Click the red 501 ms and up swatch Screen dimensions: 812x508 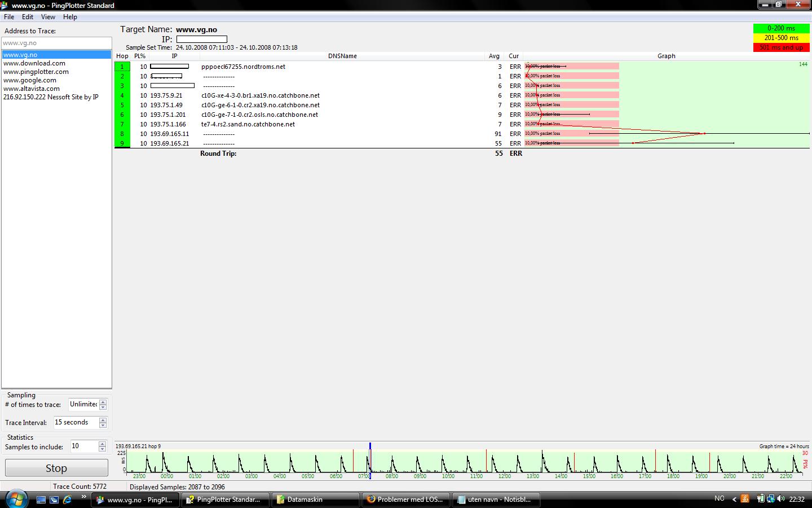tap(781, 47)
